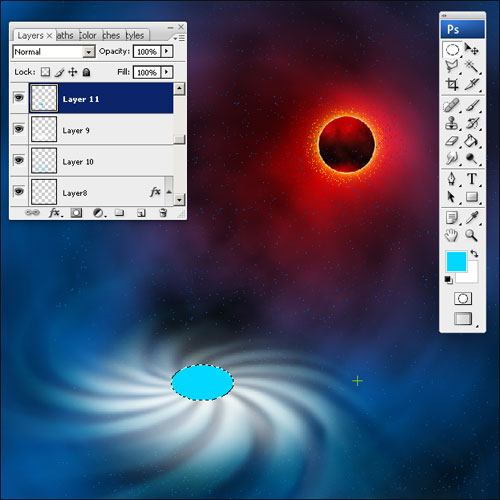Select the Magic Wand tool

[x=472, y=66]
